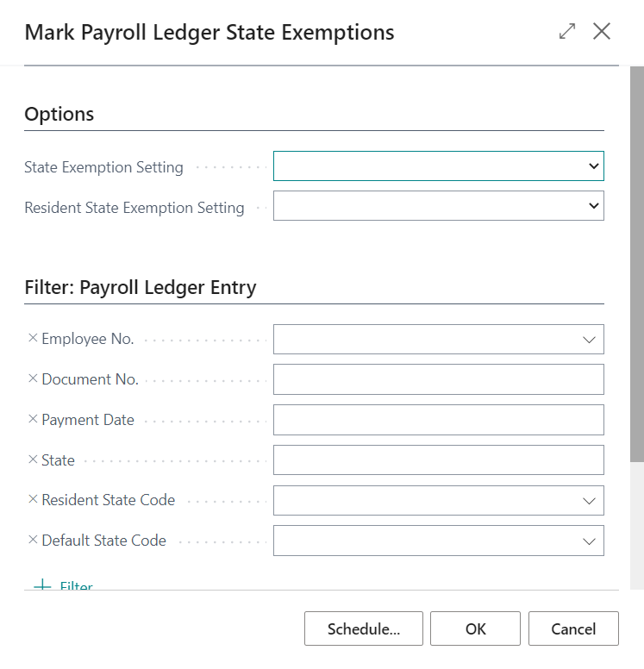Expand dialog to full screen with arrow icon
This screenshot has height=669, width=644.
(x=567, y=32)
